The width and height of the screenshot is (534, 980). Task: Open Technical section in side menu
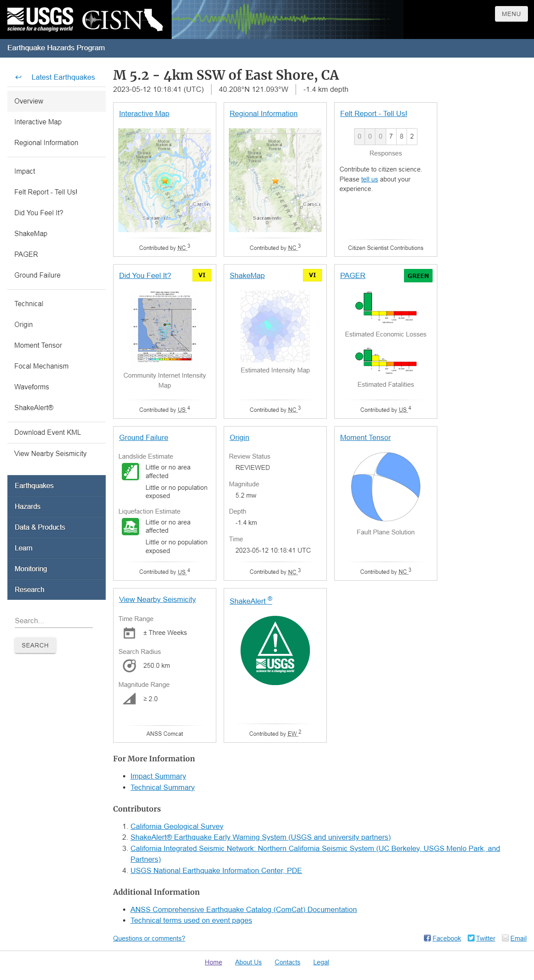[56, 304]
